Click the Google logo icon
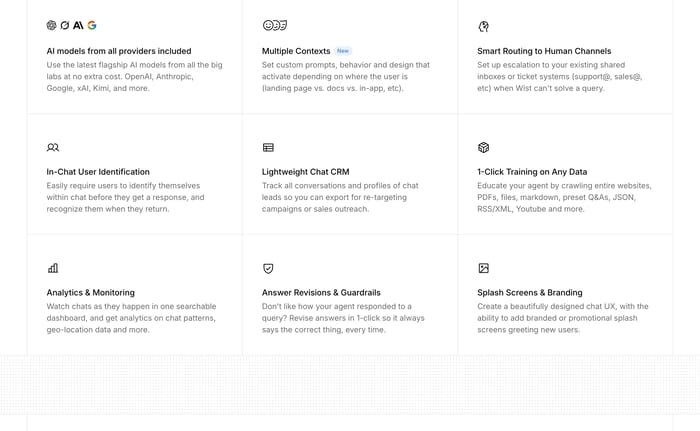 (92, 25)
